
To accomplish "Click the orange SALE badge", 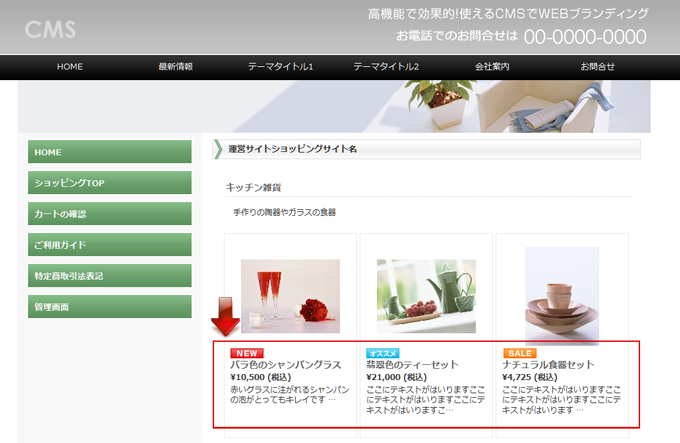I will 519,353.
